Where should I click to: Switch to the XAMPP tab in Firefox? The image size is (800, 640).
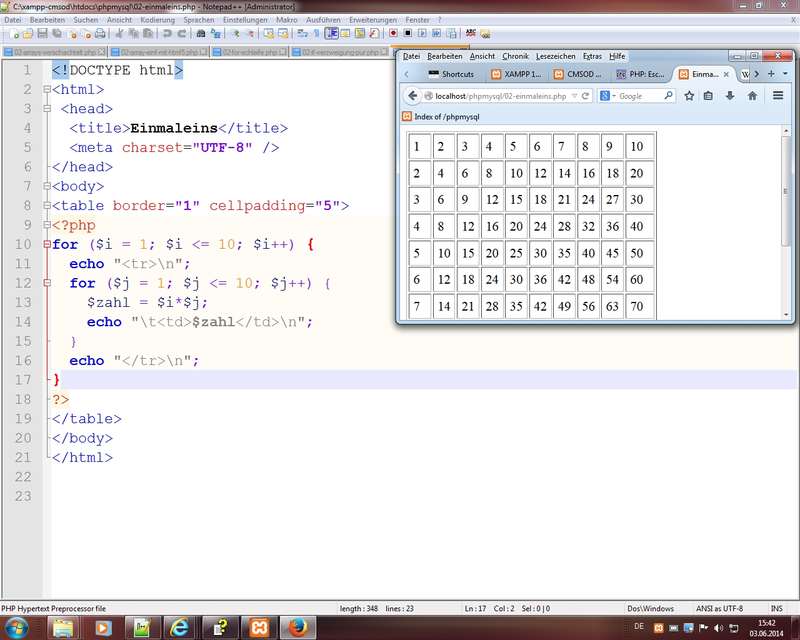(x=521, y=74)
